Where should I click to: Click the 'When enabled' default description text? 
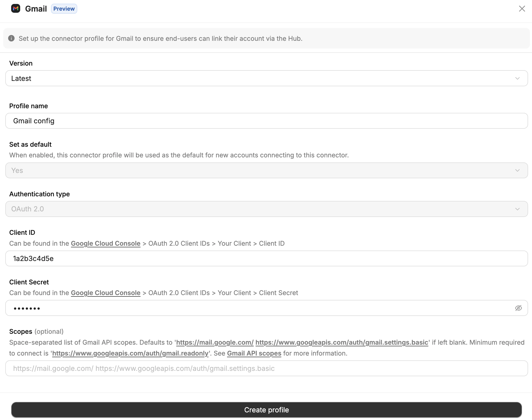pyautogui.click(x=179, y=155)
